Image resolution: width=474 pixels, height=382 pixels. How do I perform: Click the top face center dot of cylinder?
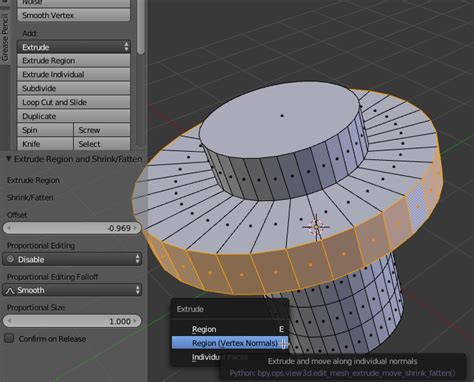pos(282,116)
